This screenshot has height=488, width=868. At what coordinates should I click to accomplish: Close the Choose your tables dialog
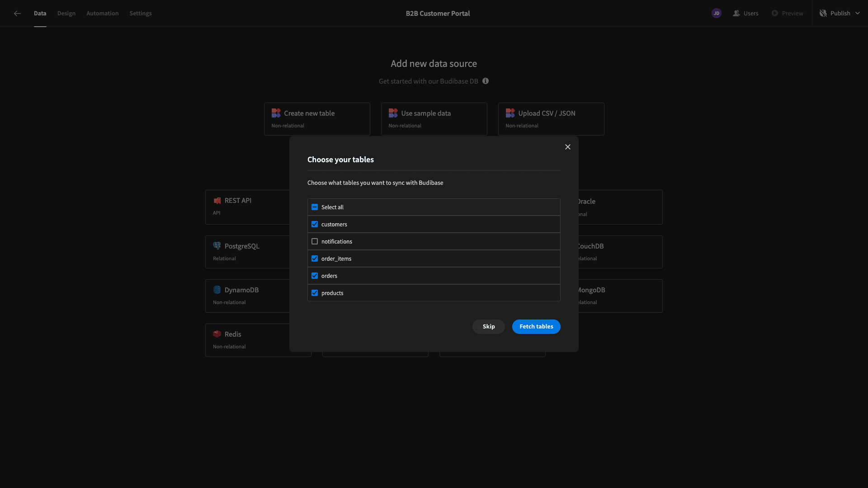(568, 147)
